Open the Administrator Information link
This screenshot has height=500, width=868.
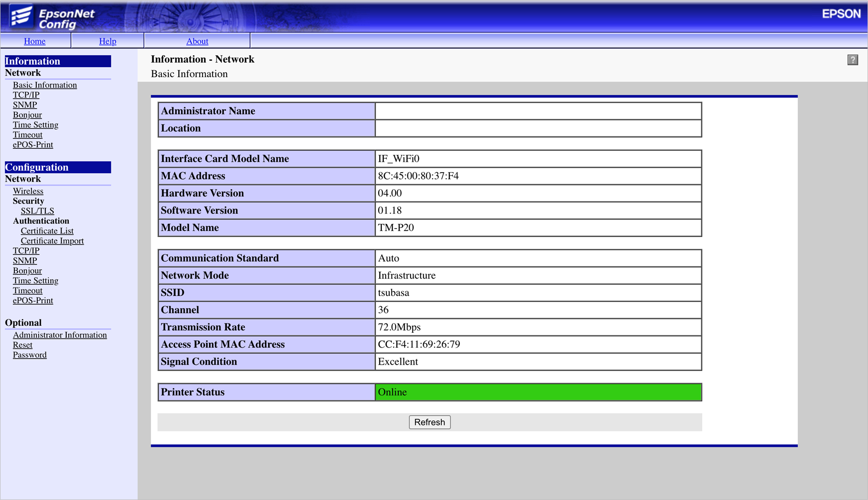[x=60, y=335]
